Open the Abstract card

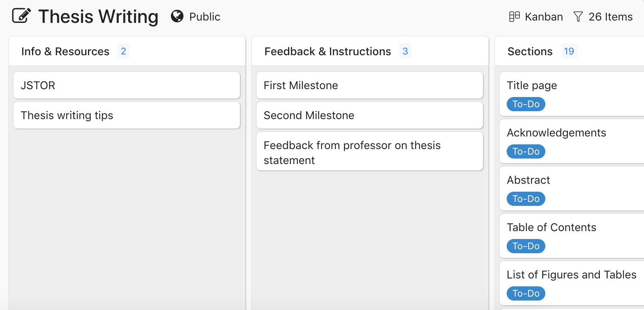tap(572, 189)
